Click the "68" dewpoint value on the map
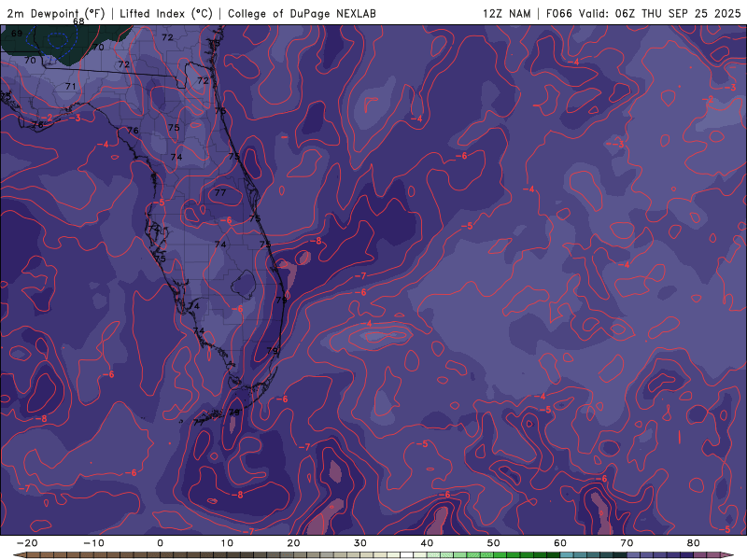Screen dimensions: 747x560 point(78,21)
